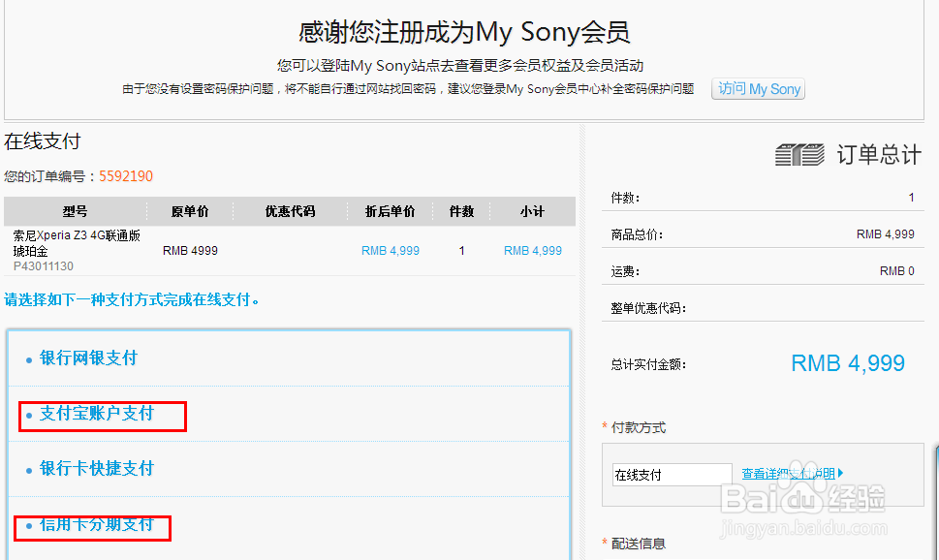The image size is (939, 560).
Task: Click the 整单优惠代码 label
Action: click(648, 308)
